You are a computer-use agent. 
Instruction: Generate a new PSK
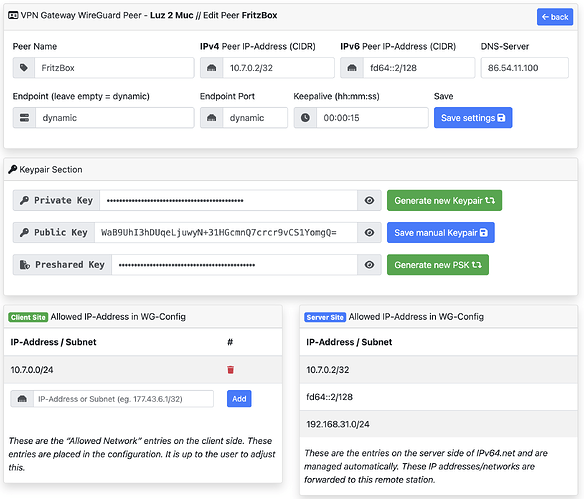tap(438, 265)
